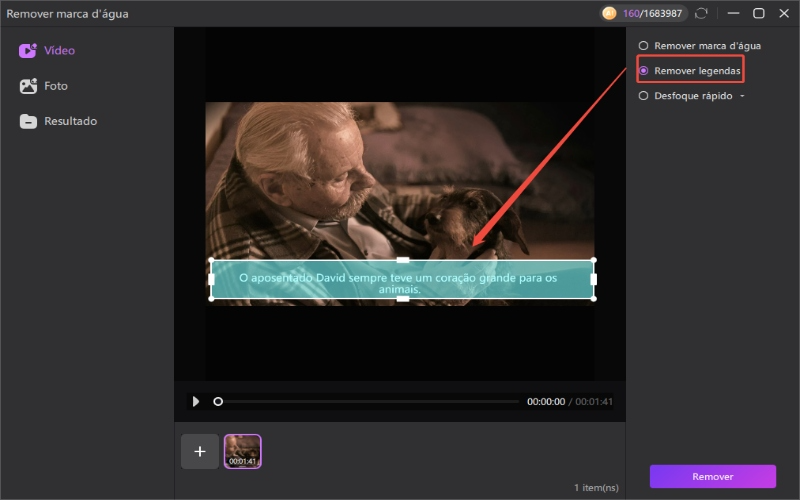The height and width of the screenshot is (500, 800).
Task: Click the purple Remover button
Action: tap(713, 477)
